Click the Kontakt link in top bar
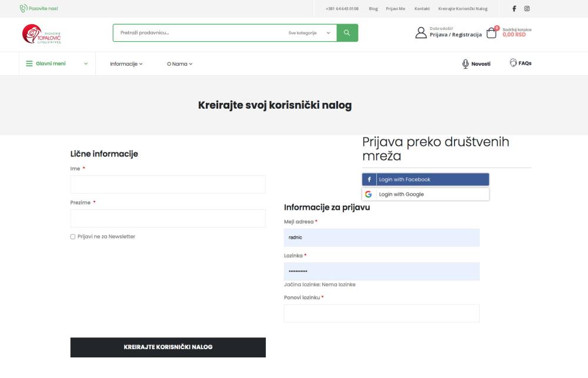The height and width of the screenshot is (378, 588). point(421,8)
